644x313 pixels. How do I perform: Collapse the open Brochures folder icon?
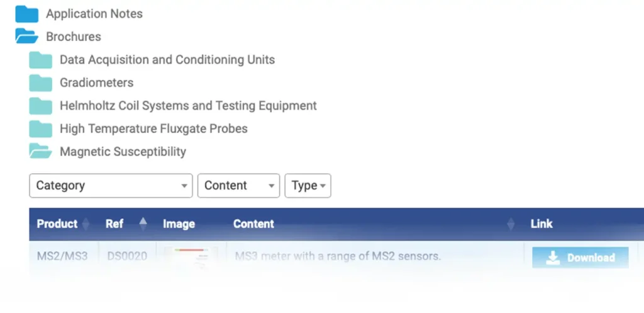point(26,36)
